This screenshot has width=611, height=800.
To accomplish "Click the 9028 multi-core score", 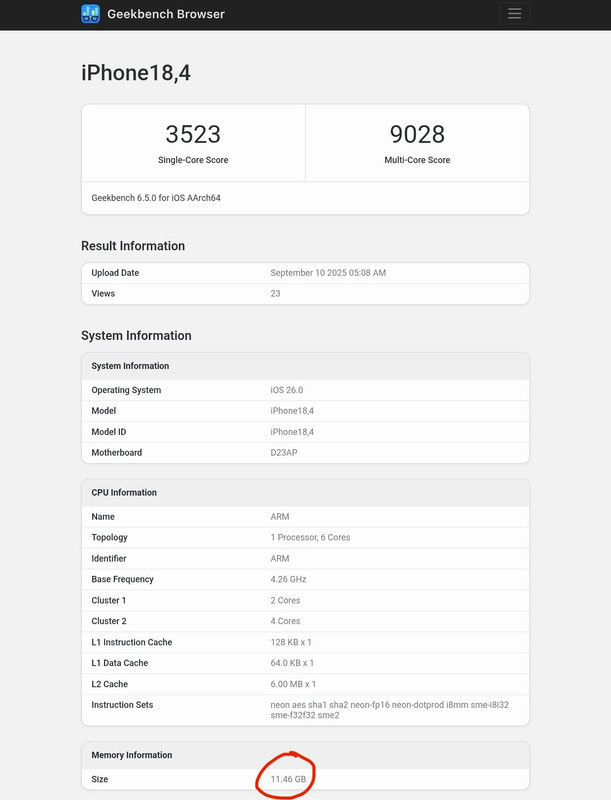I will coord(417,134).
